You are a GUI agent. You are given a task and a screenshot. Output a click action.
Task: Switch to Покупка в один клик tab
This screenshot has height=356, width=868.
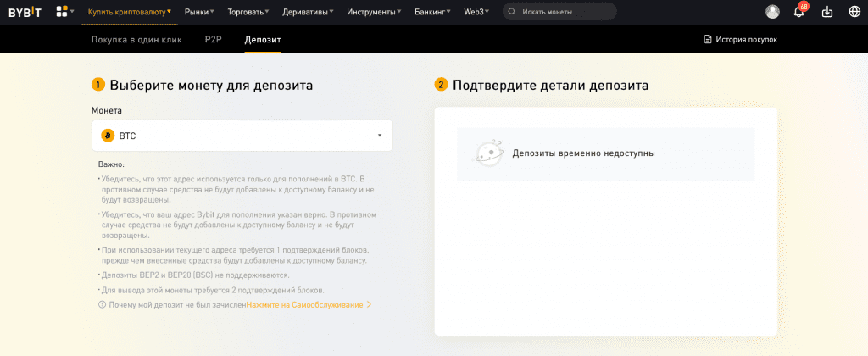[x=136, y=39]
